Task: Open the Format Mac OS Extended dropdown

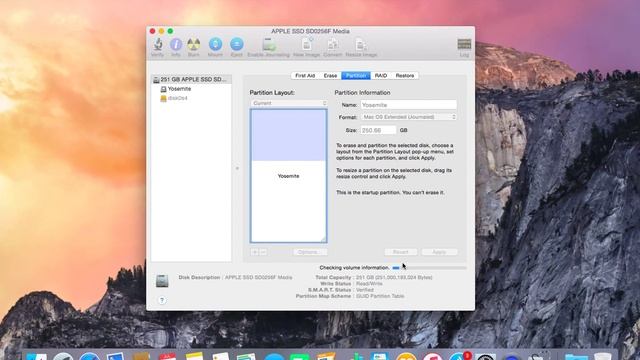Action: 409,117
